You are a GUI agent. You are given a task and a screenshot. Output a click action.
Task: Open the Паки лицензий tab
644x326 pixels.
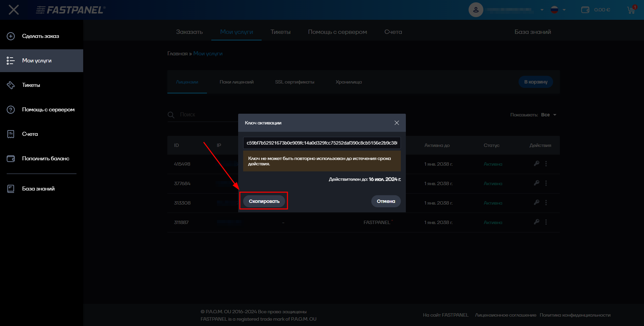[236, 82]
